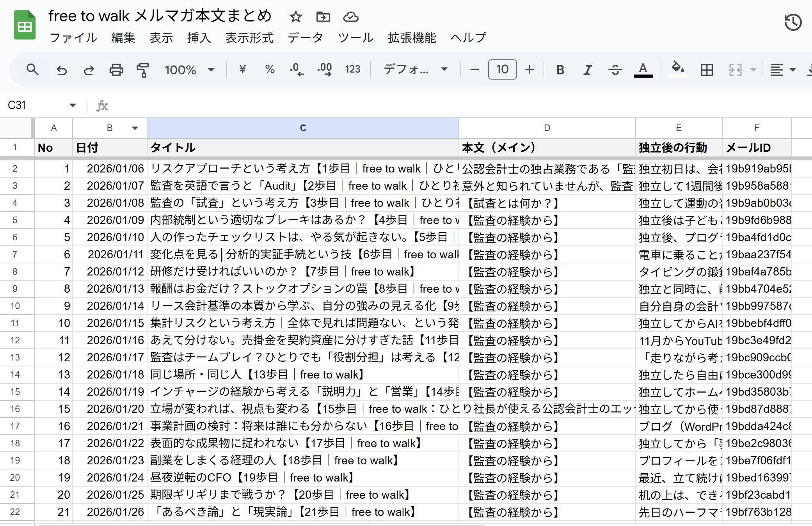Increase font size with plus button
The height and width of the screenshot is (526, 812).
(529, 70)
